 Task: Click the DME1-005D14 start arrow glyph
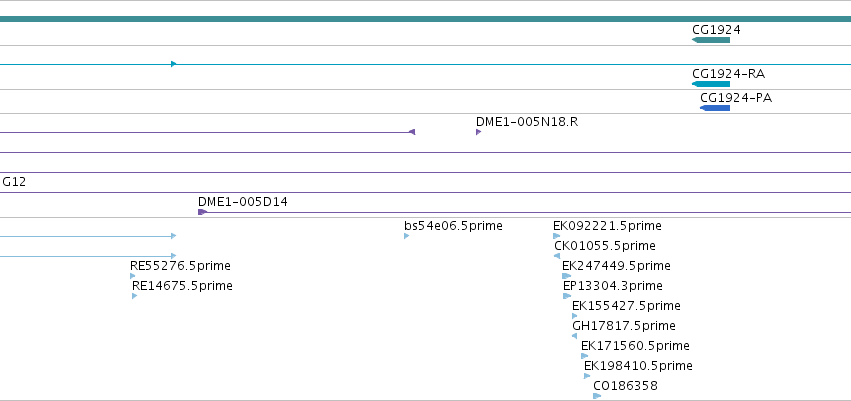[x=202, y=212]
